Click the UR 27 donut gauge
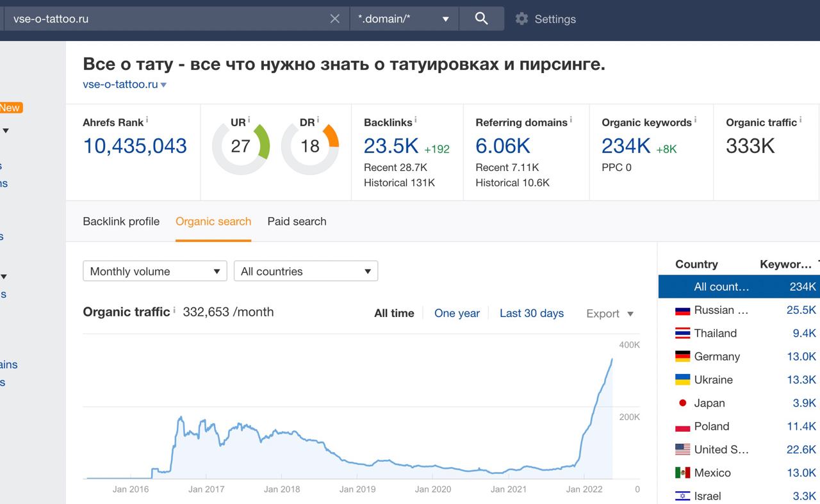 [x=241, y=147]
